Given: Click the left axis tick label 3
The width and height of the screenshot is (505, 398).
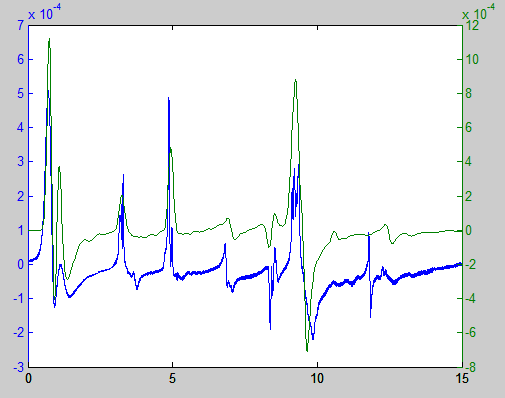Looking at the screenshot, I should (21, 162).
